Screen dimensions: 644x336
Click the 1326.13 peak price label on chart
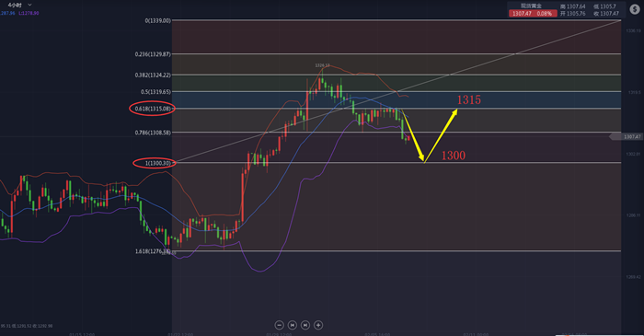322,65
